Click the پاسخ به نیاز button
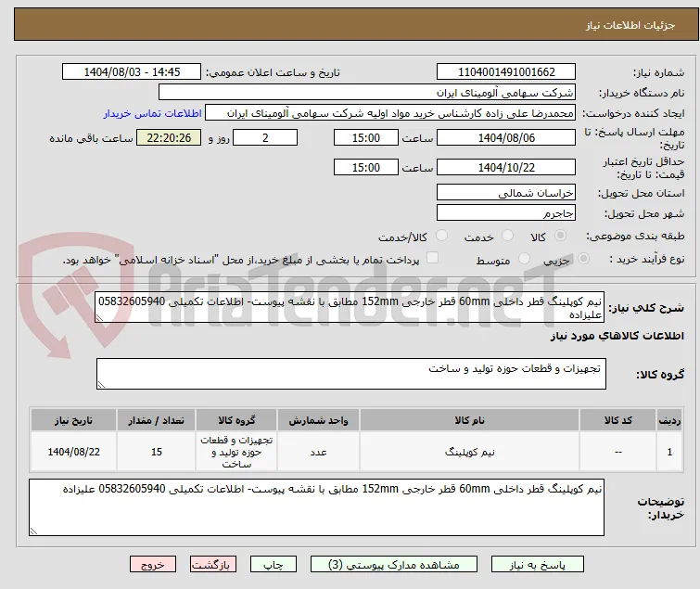Screen dimensions: 700x589 click(x=538, y=565)
